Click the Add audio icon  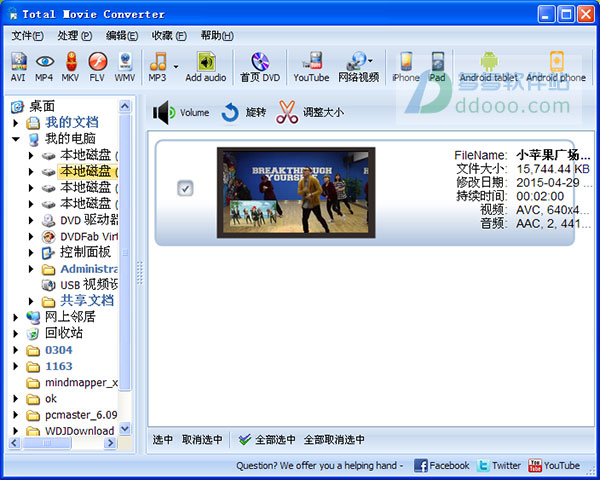(206, 62)
